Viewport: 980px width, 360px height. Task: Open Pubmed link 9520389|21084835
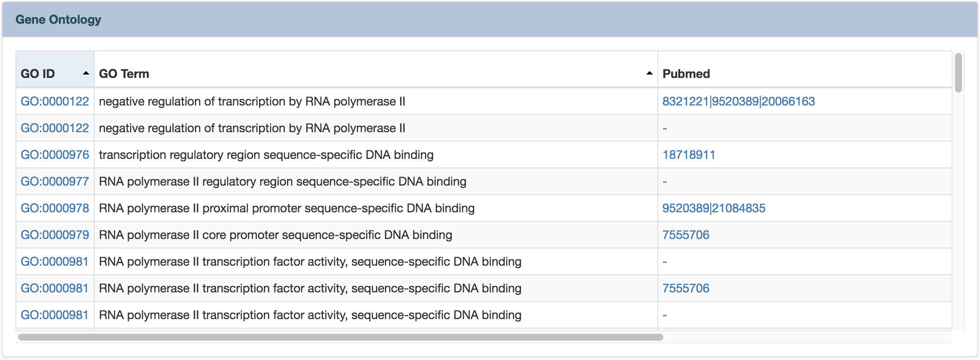pyautogui.click(x=714, y=208)
